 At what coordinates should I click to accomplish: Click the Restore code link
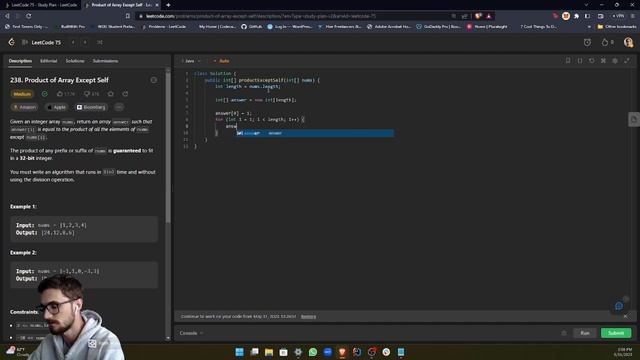(x=308, y=316)
